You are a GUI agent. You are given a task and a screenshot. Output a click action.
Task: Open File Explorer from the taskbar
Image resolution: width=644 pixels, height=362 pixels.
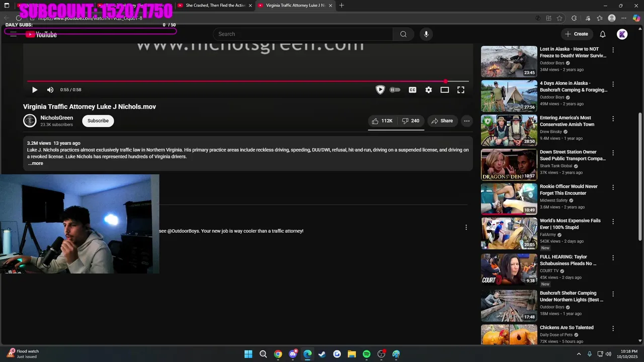352,354
